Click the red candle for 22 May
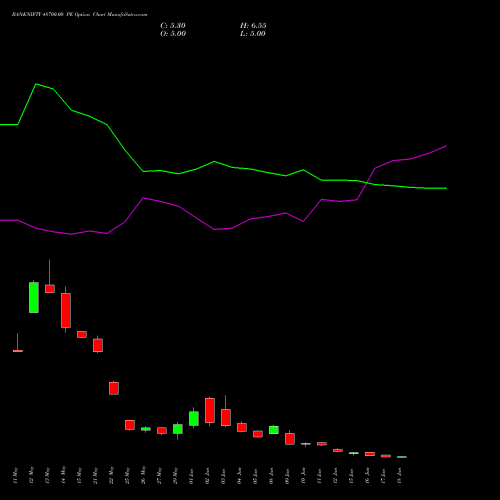The image size is (500, 500). pyautogui.click(x=114, y=388)
